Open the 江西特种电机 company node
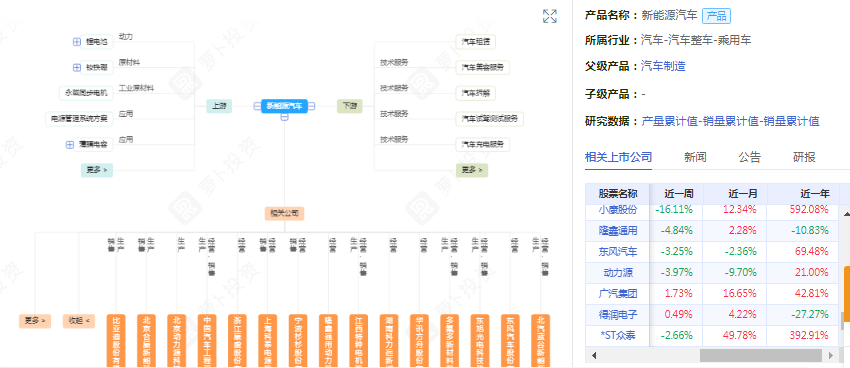This screenshot has height=368, width=850. [359, 341]
